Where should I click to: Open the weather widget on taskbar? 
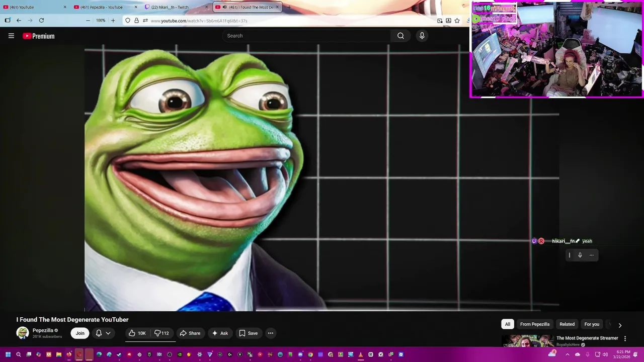click(552, 354)
